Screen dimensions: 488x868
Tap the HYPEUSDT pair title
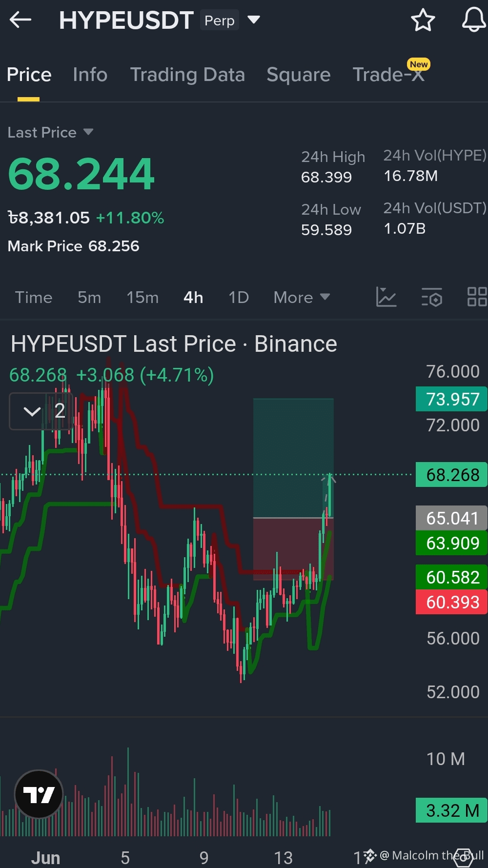pyautogui.click(x=126, y=20)
